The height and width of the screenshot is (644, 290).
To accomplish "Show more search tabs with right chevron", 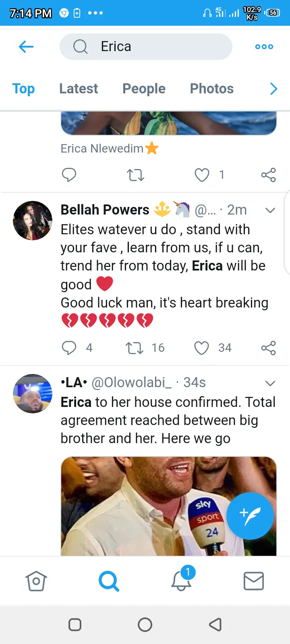I will (273, 89).
